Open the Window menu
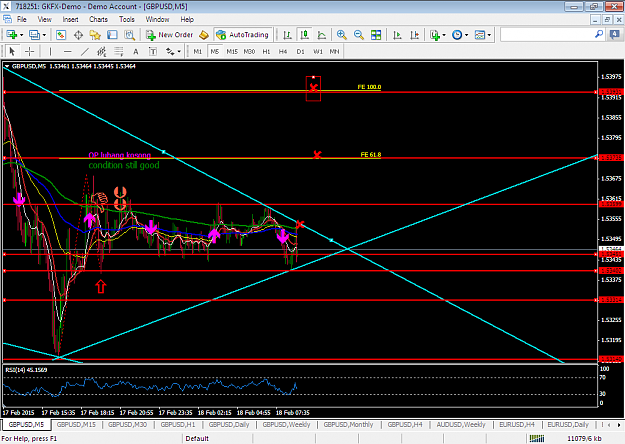The image size is (625, 444). click(157, 19)
